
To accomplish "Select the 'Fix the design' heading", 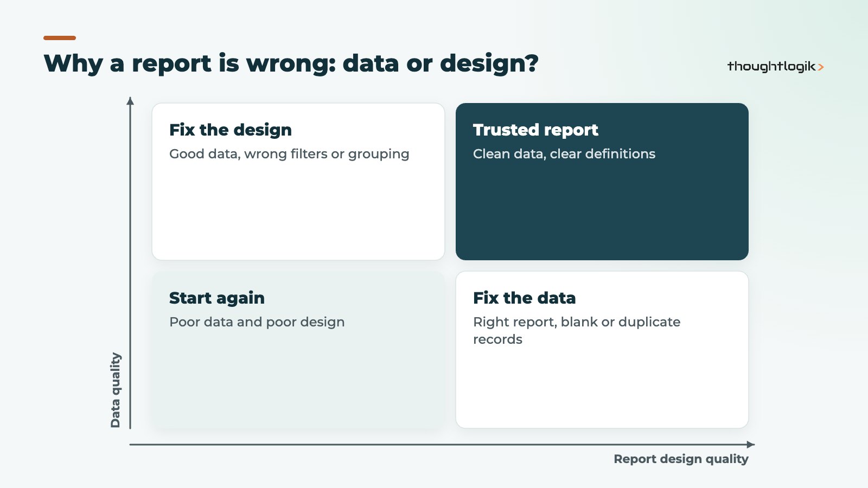I will coord(231,130).
